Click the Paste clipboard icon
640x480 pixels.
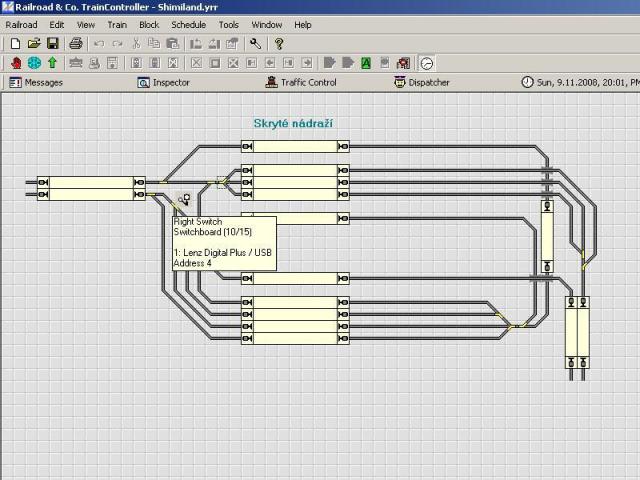point(173,43)
